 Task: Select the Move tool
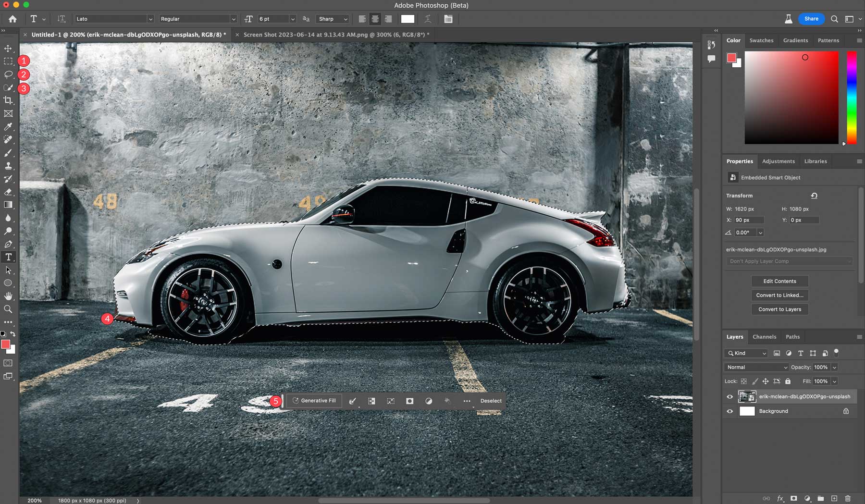coord(8,49)
